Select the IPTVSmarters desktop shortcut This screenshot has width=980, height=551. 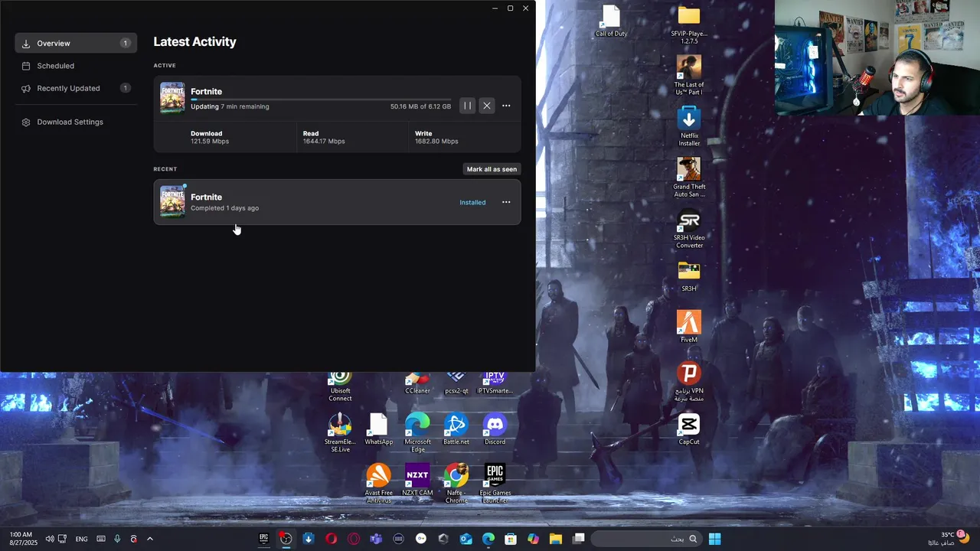tap(495, 383)
